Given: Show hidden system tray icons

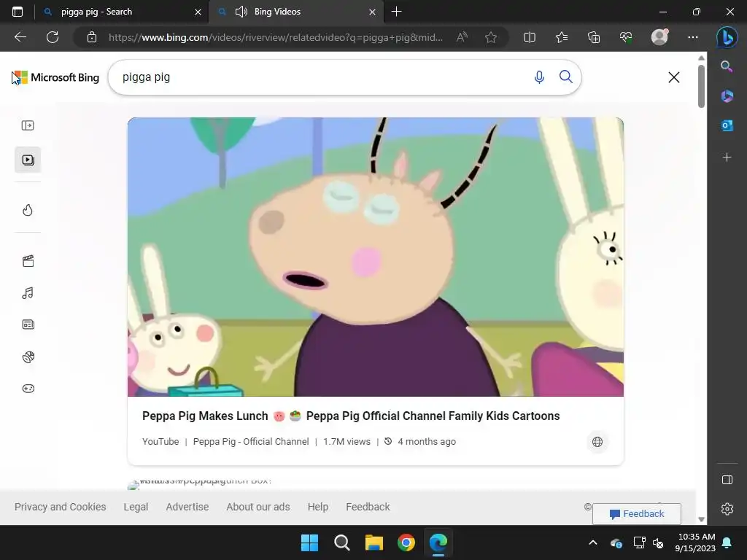Looking at the screenshot, I should [x=593, y=542].
